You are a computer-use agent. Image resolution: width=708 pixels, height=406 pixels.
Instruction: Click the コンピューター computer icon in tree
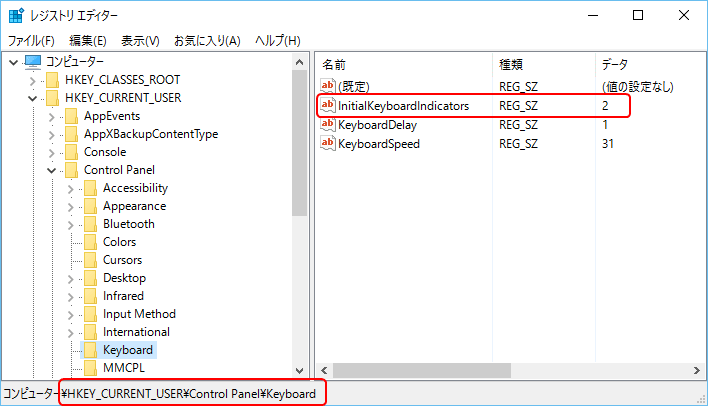tap(33, 62)
